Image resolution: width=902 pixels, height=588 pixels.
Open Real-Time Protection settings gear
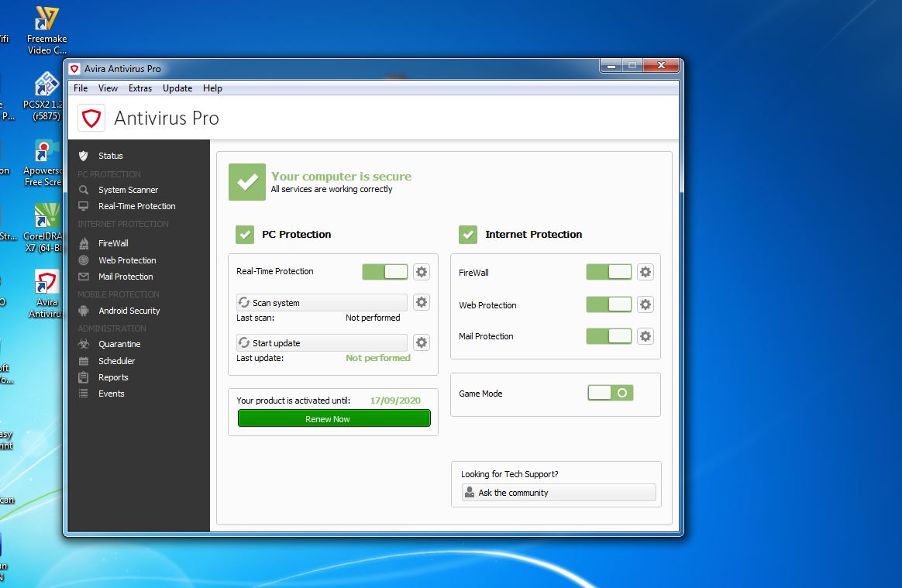click(x=422, y=272)
